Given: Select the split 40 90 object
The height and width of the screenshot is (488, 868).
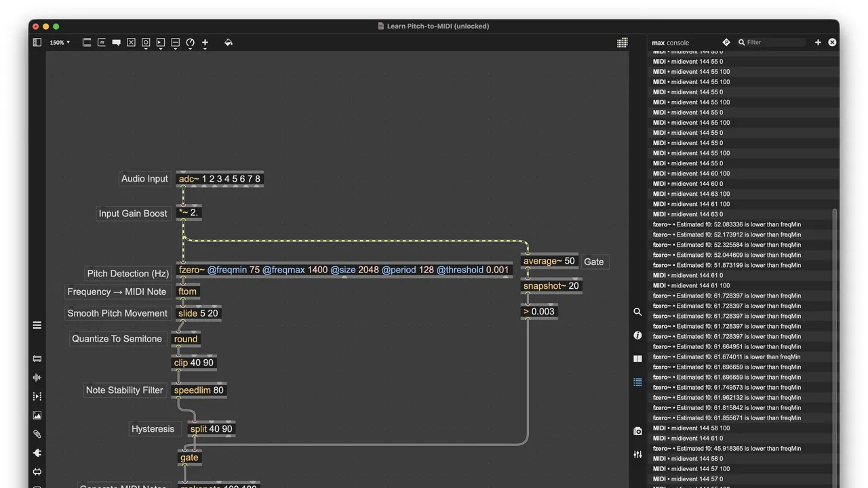Looking at the screenshot, I should [x=211, y=429].
